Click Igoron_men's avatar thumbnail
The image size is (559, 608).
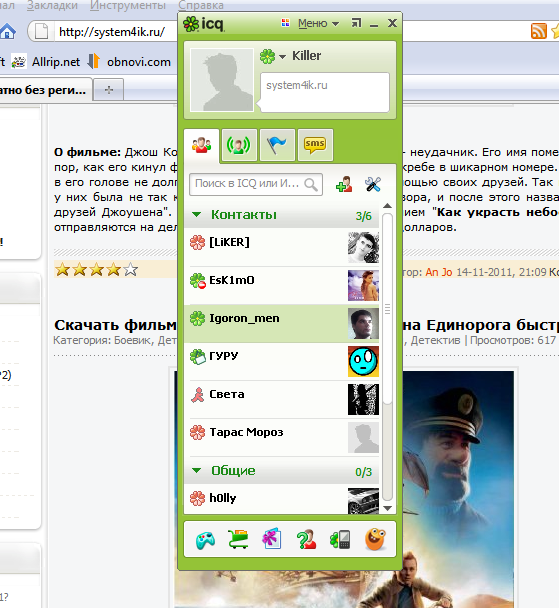363,323
